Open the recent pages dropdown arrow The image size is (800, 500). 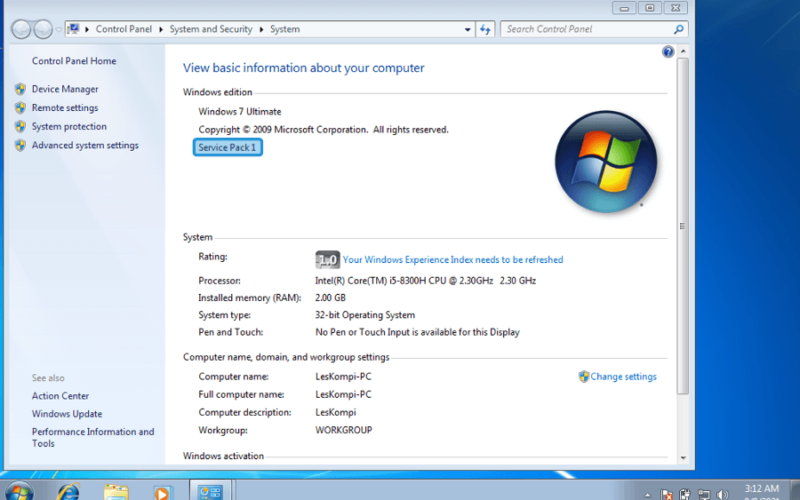click(x=59, y=29)
